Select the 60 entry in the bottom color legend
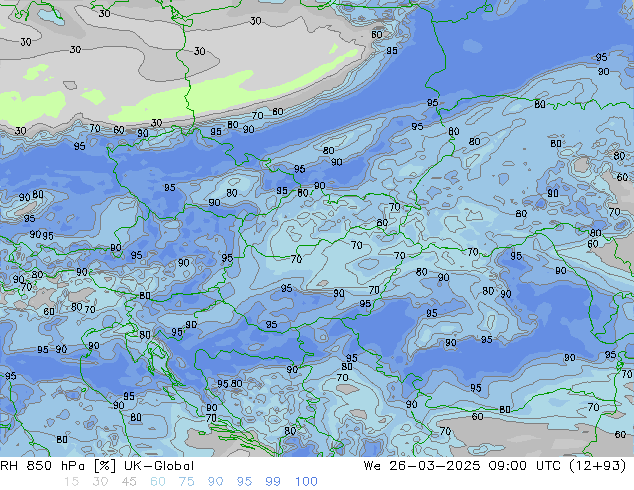 tap(158, 482)
